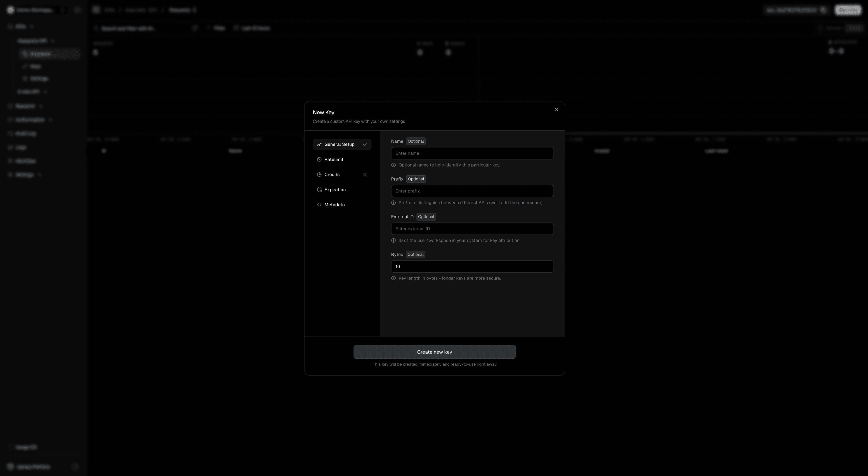Remove Credits using its X icon

point(365,174)
